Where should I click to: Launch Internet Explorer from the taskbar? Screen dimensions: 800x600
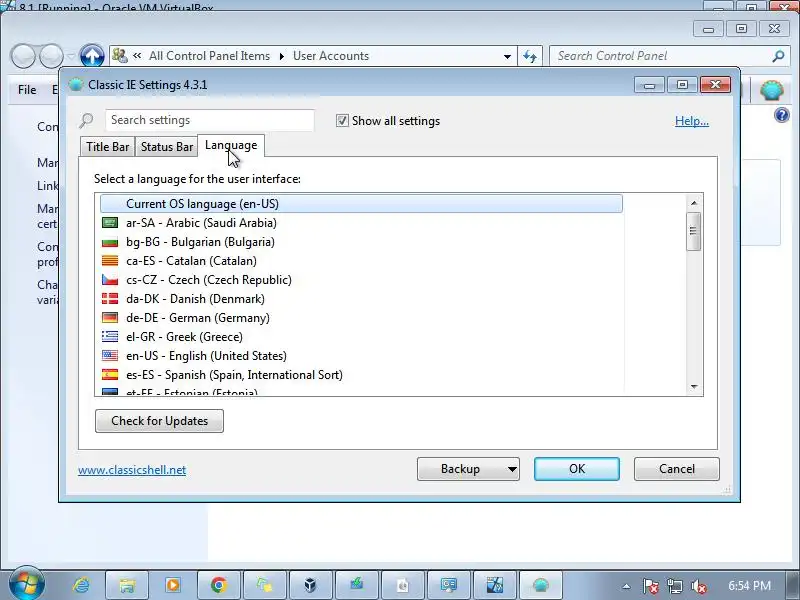pos(81,585)
